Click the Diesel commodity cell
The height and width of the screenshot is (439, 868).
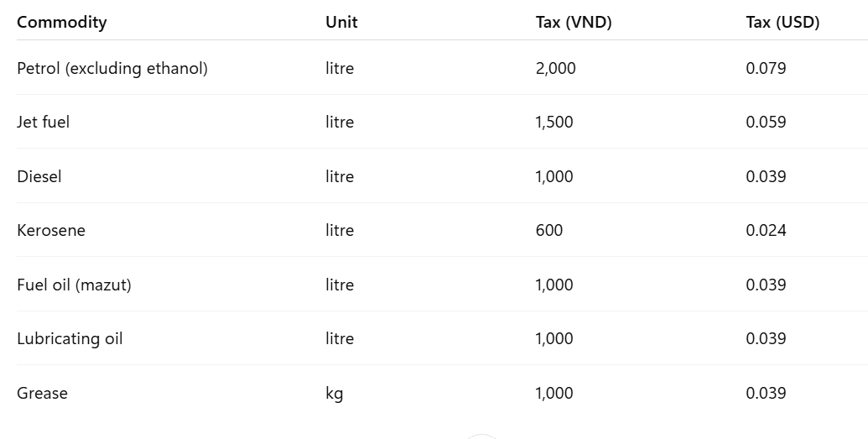click(39, 177)
